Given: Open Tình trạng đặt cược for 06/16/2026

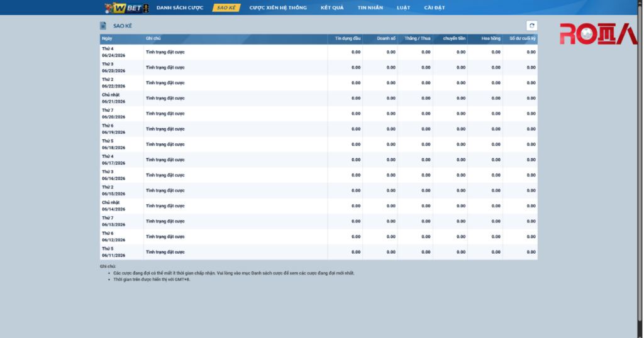Looking at the screenshot, I should pyautogui.click(x=165, y=175).
